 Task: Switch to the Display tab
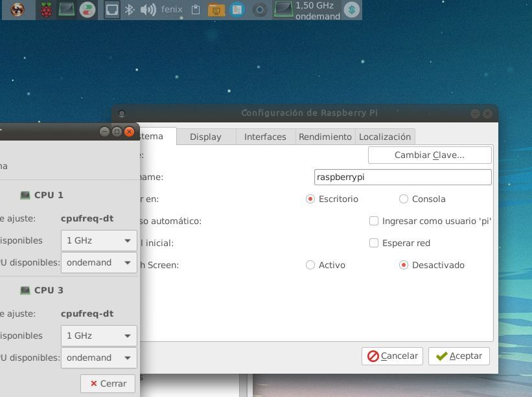pos(205,137)
